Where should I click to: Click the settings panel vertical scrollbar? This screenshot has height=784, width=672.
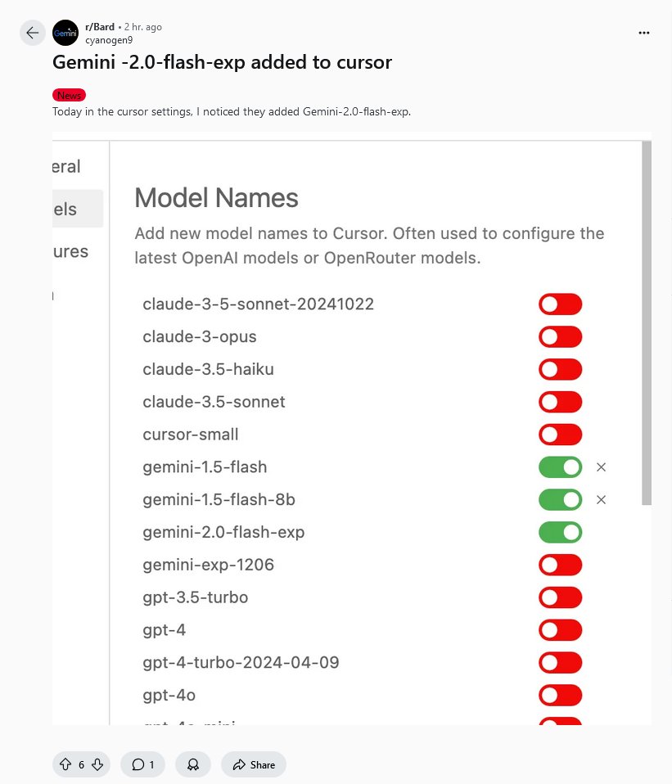coord(647,322)
